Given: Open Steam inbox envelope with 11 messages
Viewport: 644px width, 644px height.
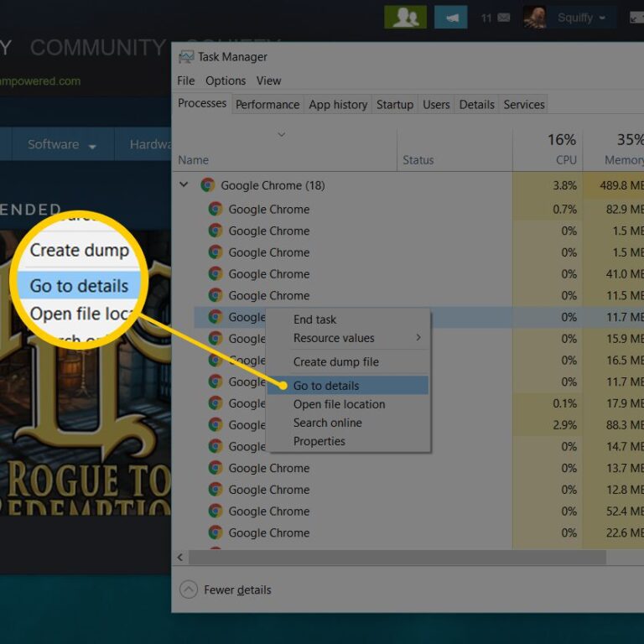Looking at the screenshot, I should pos(503,18).
